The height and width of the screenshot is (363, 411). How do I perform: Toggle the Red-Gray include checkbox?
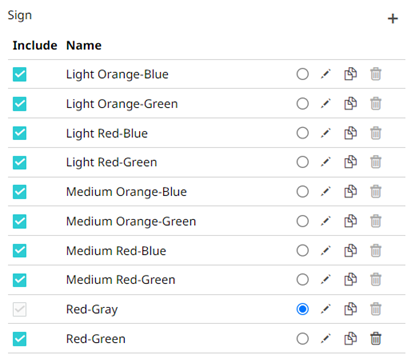coord(20,309)
